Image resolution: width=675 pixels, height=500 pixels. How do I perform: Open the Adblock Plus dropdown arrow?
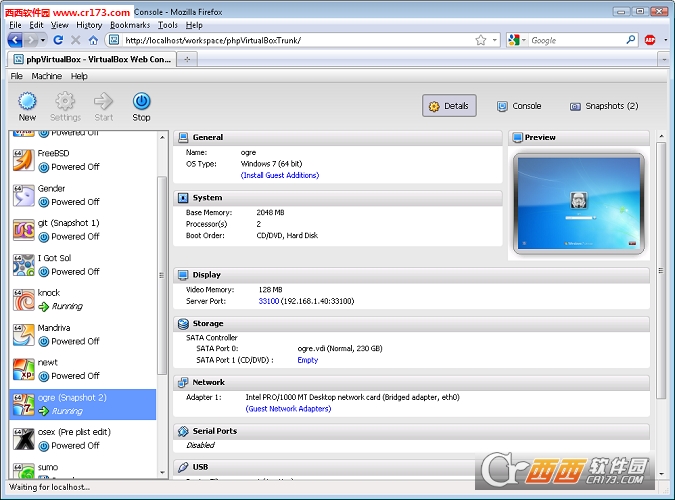pos(666,40)
